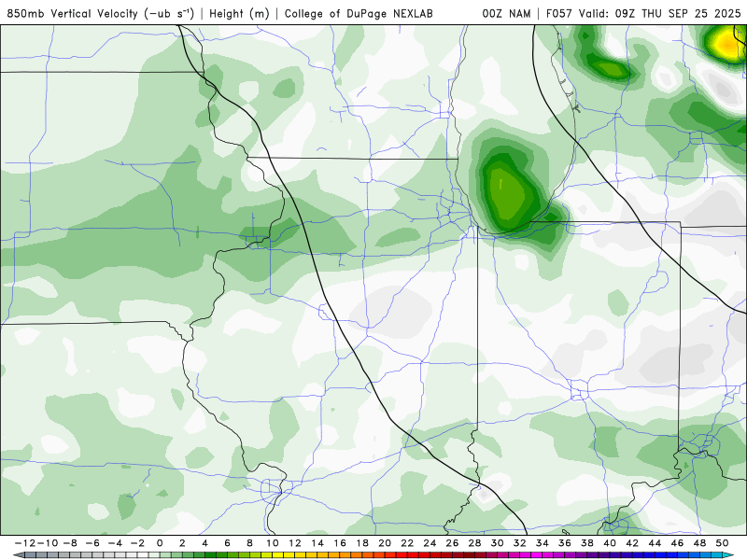
Task: Click the 6 label on the color scale
Action: (x=227, y=543)
